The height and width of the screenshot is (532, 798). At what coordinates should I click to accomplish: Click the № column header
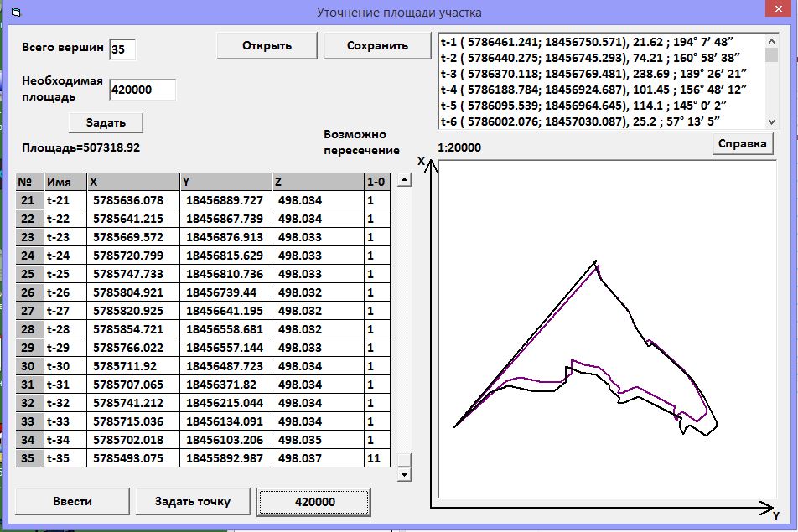click(x=29, y=182)
